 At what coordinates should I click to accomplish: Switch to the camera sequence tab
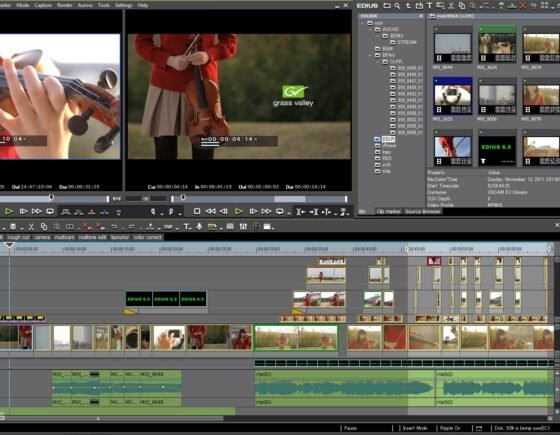(42, 237)
